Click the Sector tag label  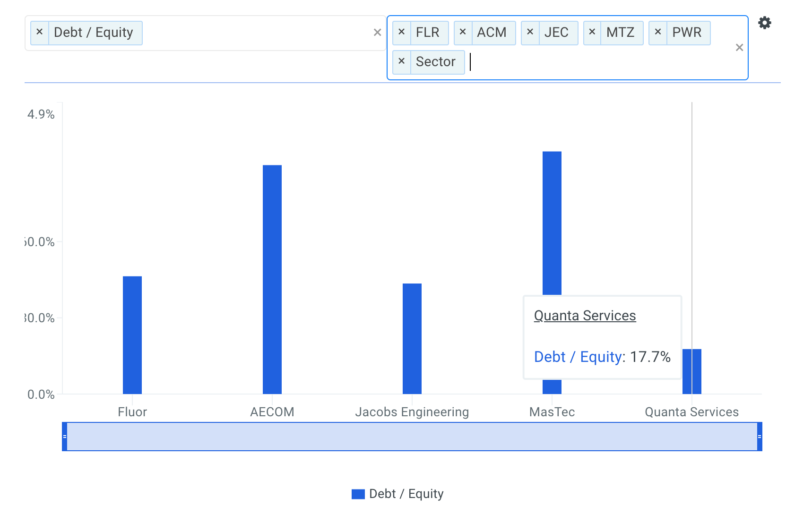coord(436,62)
